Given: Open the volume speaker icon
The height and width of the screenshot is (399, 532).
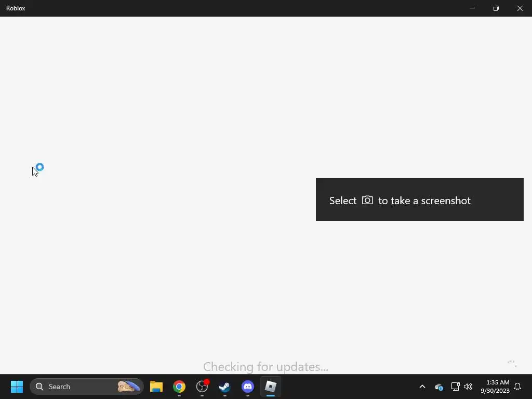Looking at the screenshot, I should click(x=468, y=387).
